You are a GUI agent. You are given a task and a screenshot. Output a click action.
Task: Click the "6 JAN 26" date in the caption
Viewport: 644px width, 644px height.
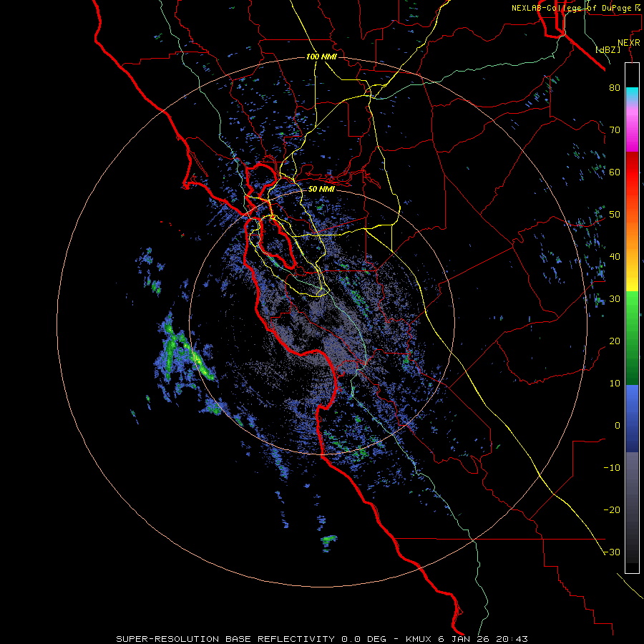click(465, 639)
